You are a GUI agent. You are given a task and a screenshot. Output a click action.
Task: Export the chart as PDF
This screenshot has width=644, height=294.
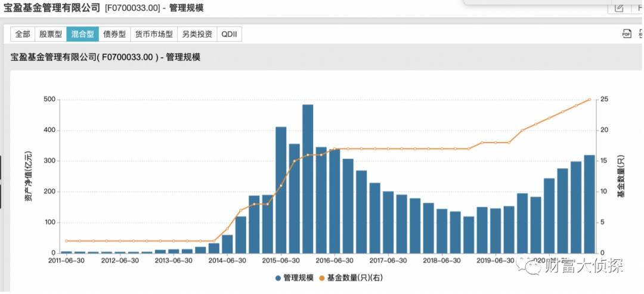click(x=627, y=34)
